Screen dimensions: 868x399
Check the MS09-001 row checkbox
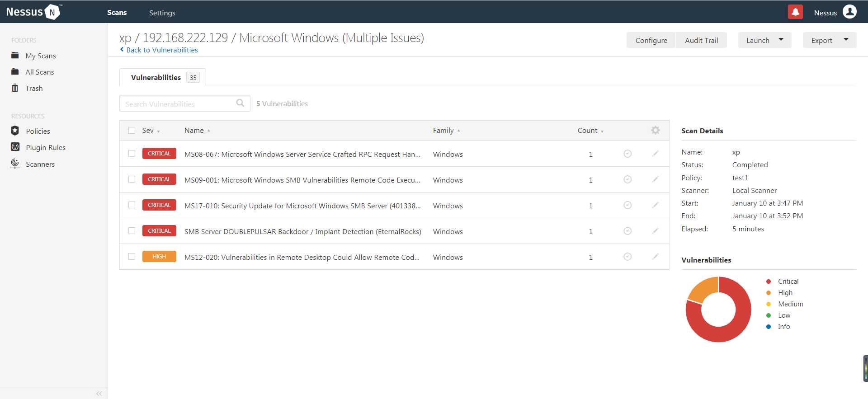point(132,179)
